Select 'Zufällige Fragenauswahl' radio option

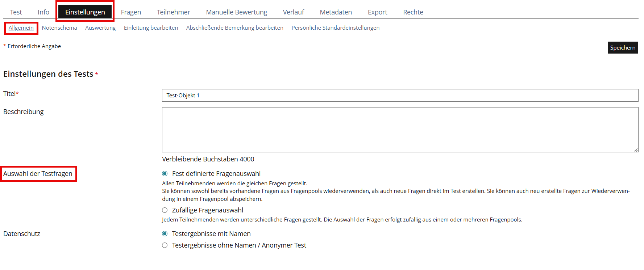tap(165, 210)
